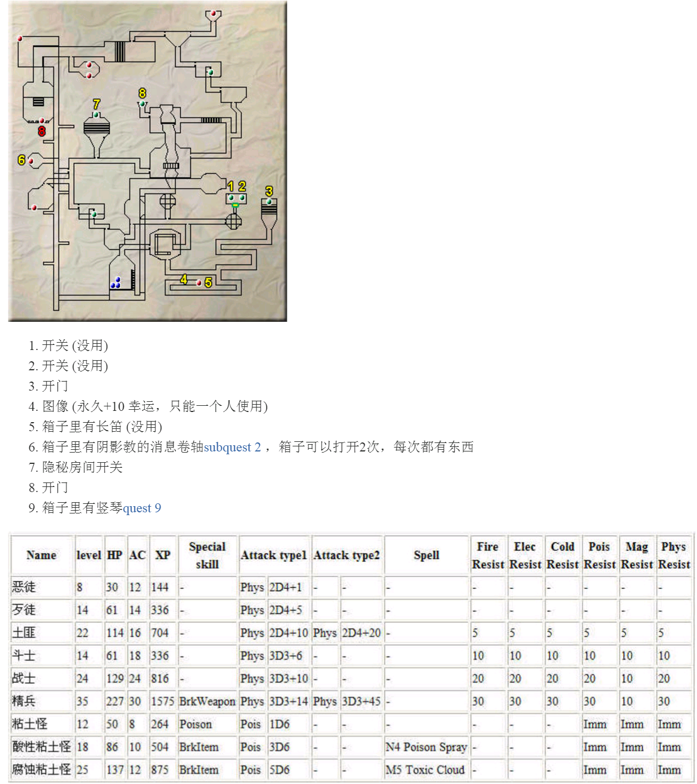Open the quest 9 link

pos(142,508)
